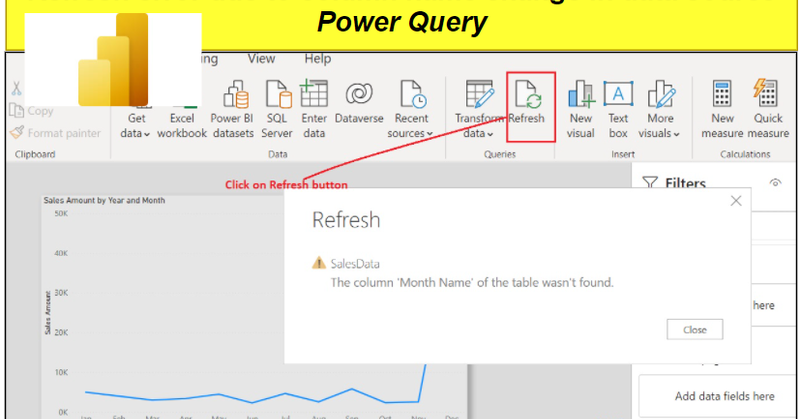
Task: Click the Cut scissors icon
Action: [16, 88]
